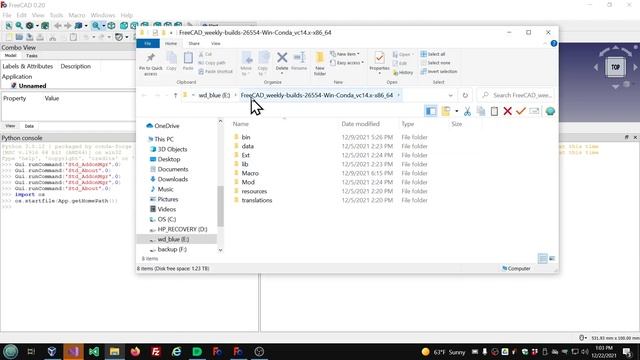Click the refresh button beside the address bar

tap(465, 95)
